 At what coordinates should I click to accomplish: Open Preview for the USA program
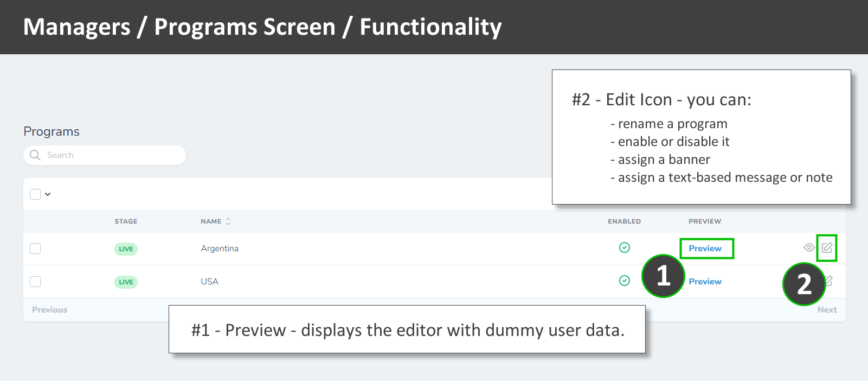pyautogui.click(x=705, y=281)
